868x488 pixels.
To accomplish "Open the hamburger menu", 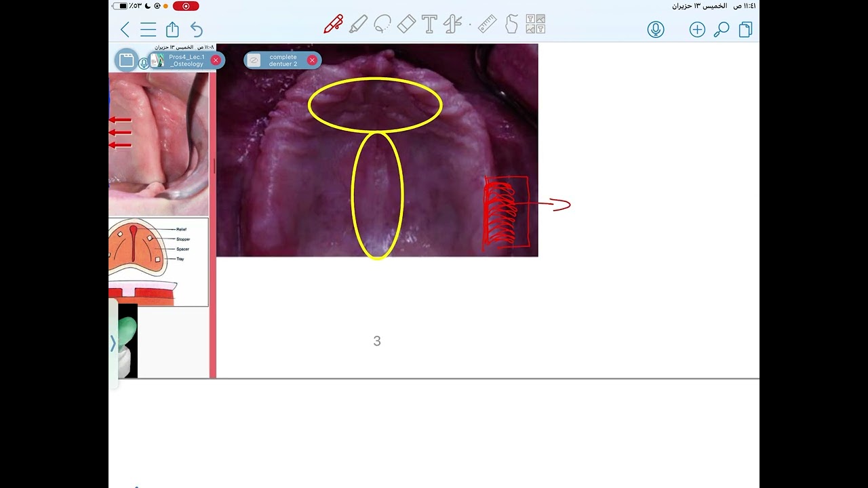I will (x=149, y=29).
